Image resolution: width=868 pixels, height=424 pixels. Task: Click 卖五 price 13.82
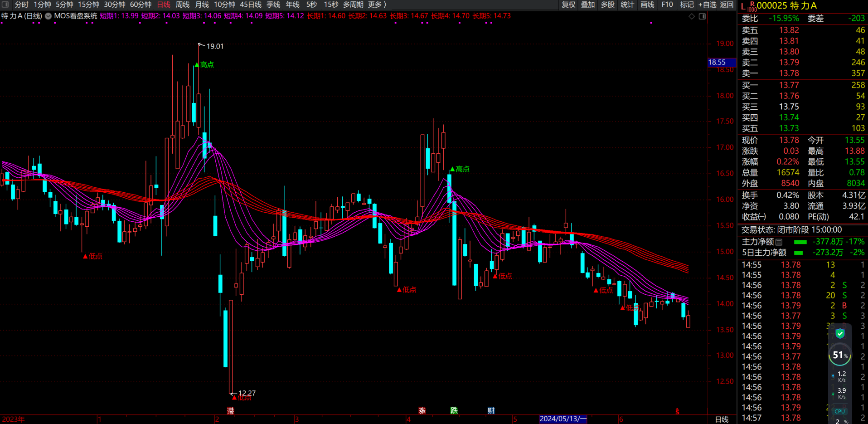pos(789,30)
